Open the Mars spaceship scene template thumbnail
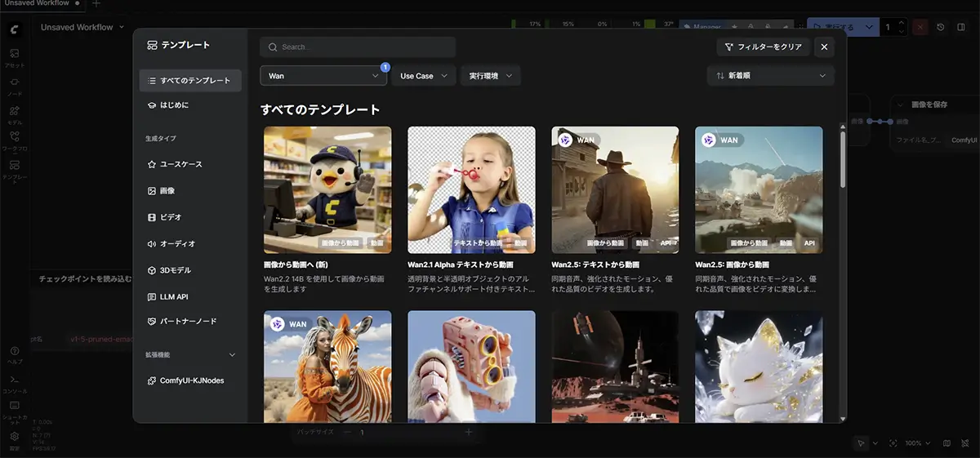The width and height of the screenshot is (980, 458). click(615, 367)
